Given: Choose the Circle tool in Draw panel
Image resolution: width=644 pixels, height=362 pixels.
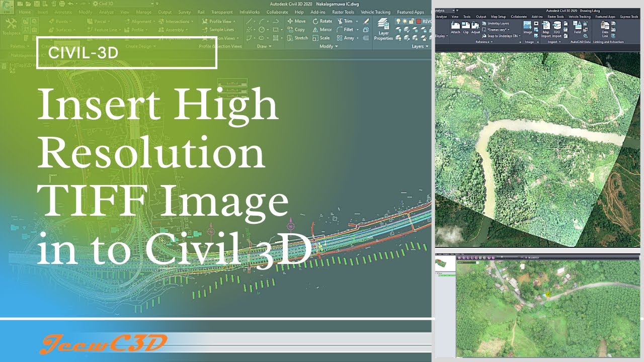Looking at the screenshot, I should click(x=262, y=30).
